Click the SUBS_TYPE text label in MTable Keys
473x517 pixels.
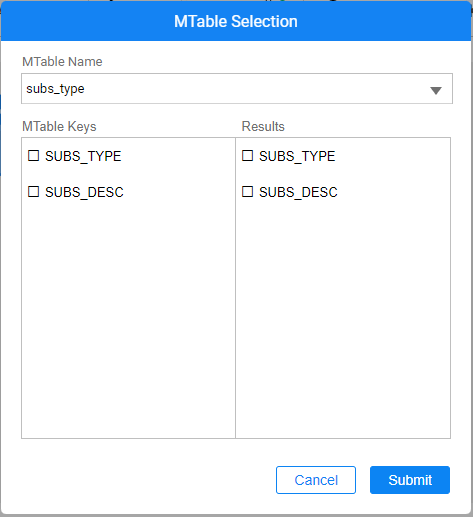(x=83, y=156)
